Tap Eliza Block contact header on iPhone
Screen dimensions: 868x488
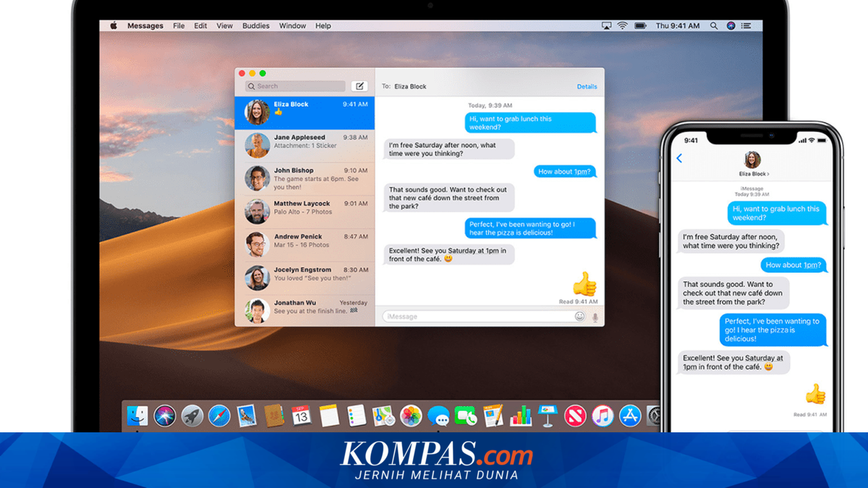pos(752,164)
